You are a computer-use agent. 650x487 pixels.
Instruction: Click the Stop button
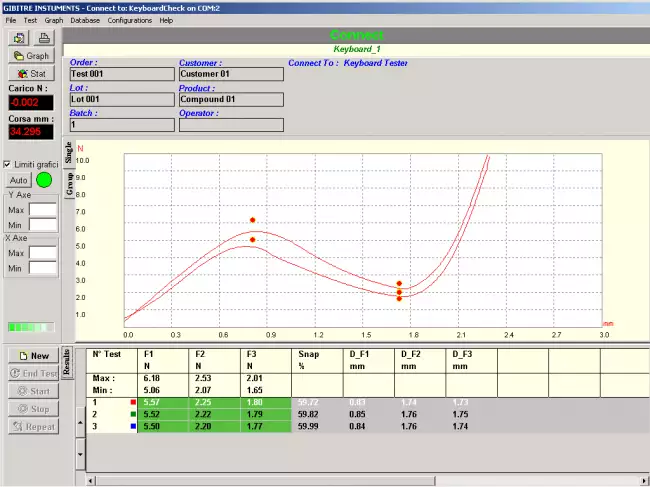(x=34, y=409)
